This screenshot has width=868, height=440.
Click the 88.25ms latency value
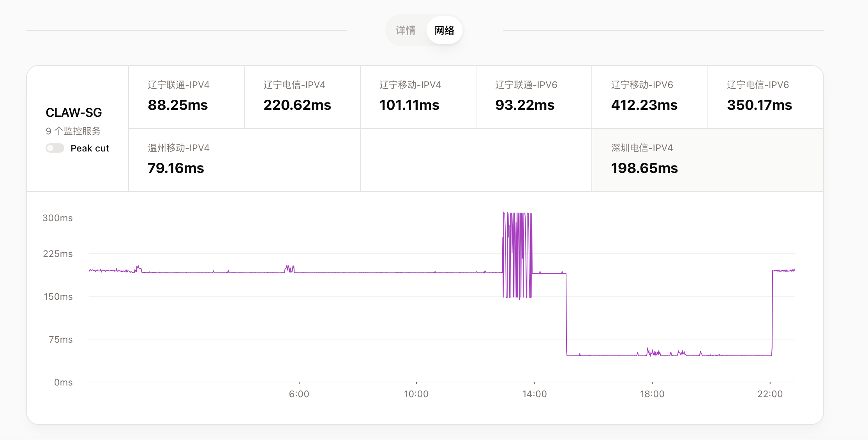(x=178, y=105)
